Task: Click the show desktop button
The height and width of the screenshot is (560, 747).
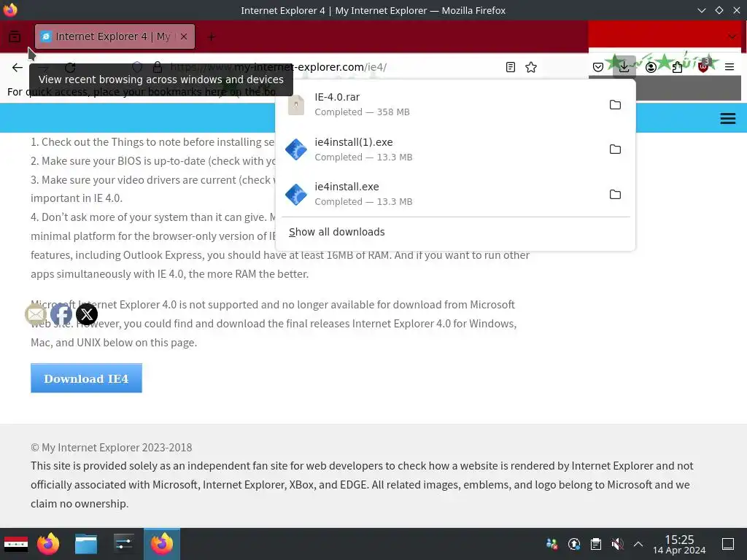Action: click(728, 544)
